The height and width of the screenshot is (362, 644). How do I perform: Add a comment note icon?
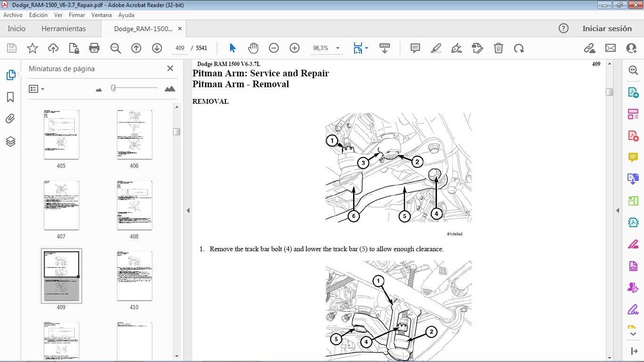coord(415,48)
